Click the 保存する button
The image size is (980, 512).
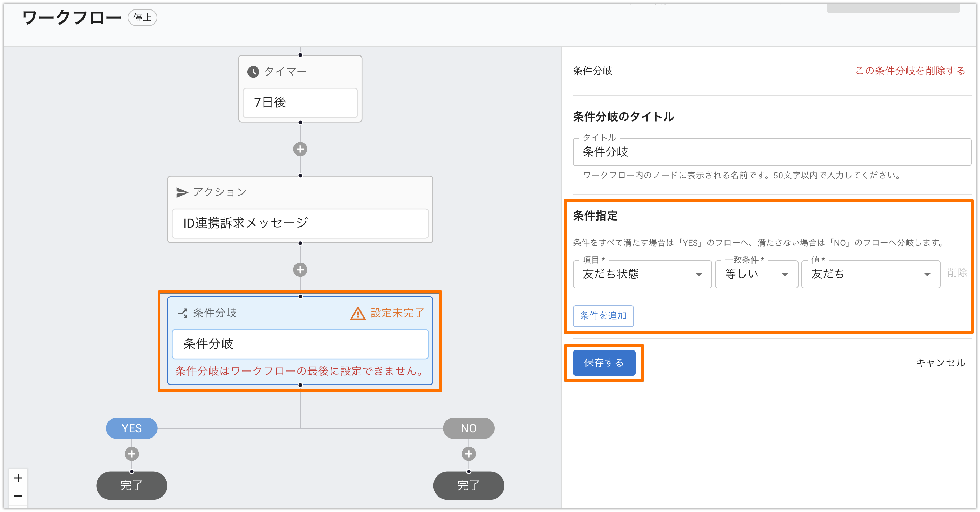point(603,363)
